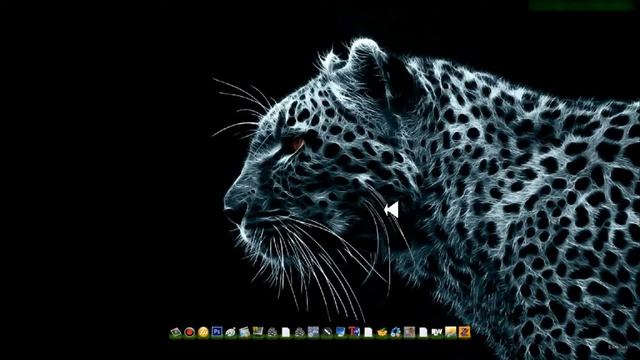Open the orange basket dock icon
Screen dimensions: 640x360
tap(382, 332)
